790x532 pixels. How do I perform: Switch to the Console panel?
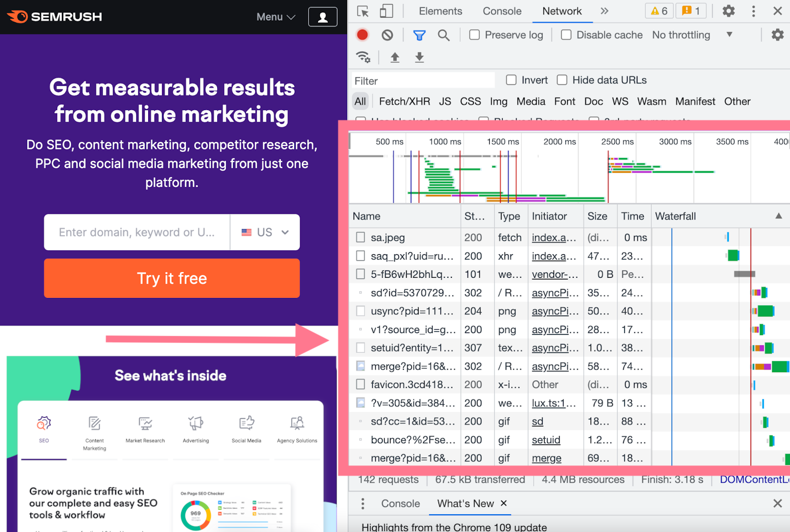[x=502, y=10]
